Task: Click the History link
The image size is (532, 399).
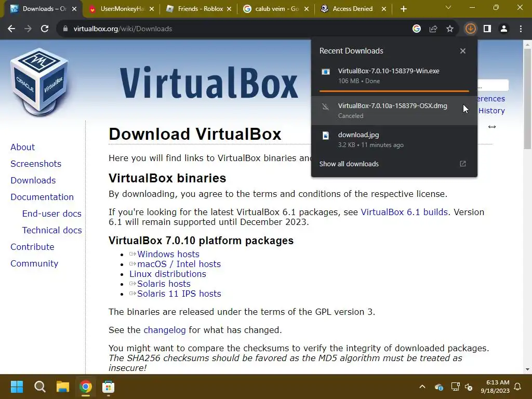Action: click(491, 111)
